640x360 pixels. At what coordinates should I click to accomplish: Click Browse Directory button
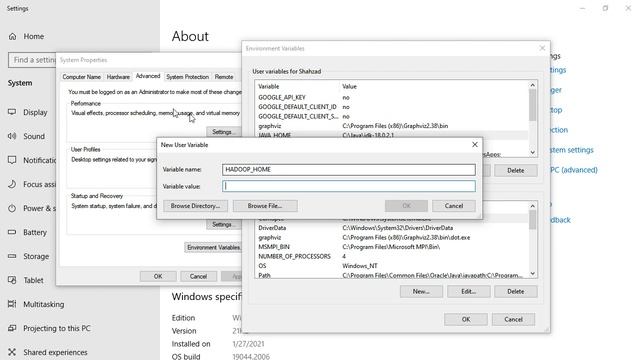195,206
